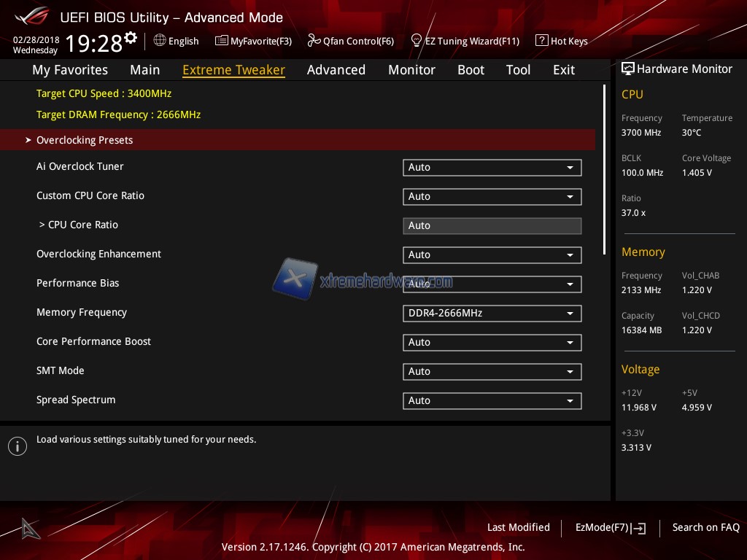Viewport: 747px width, 560px height.
Task: Open Core Performance Boost dropdown
Action: point(492,343)
